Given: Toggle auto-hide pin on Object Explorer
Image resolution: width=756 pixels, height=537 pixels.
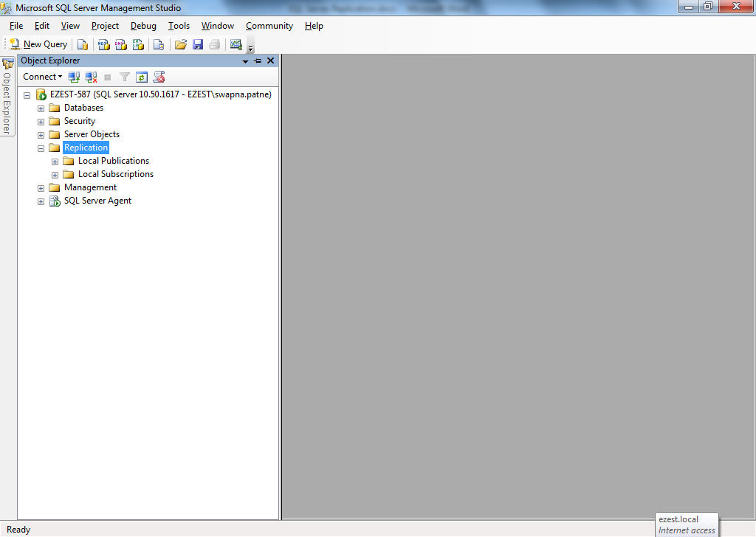Looking at the screenshot, I should tap(258, 60).
